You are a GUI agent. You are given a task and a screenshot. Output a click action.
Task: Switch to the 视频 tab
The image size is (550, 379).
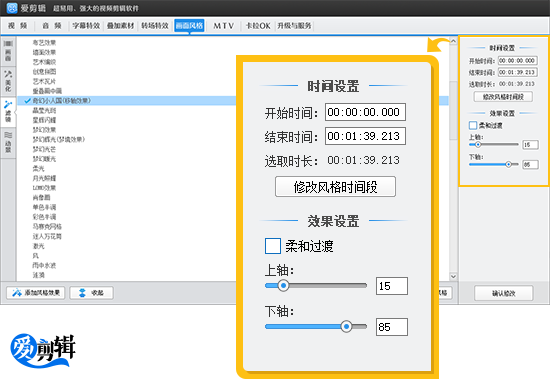[18, 26]
